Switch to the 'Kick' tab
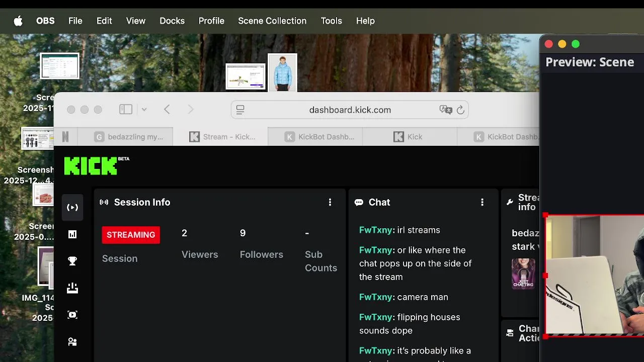 409,137
